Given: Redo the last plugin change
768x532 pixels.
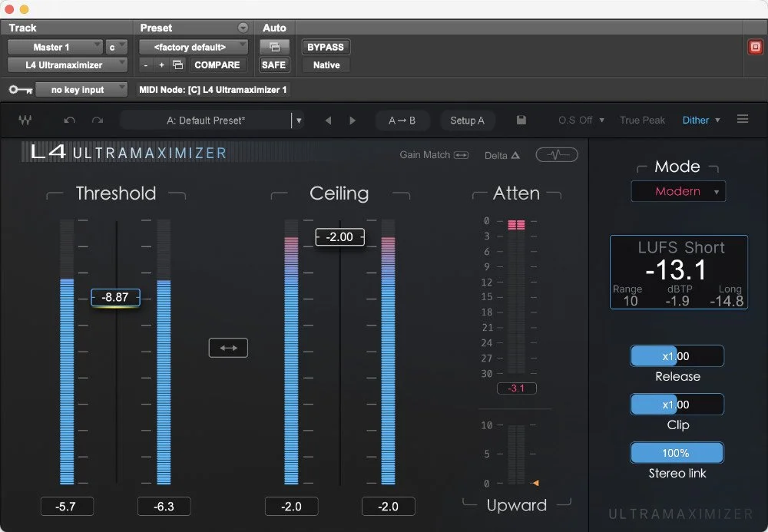Looking at the screenshot, I should (x=98, y=120).
